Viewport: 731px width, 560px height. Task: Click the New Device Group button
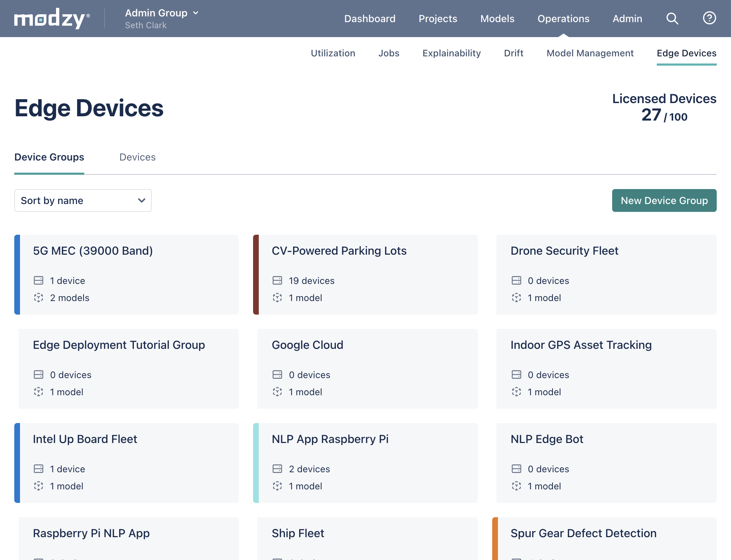(664, 200)
